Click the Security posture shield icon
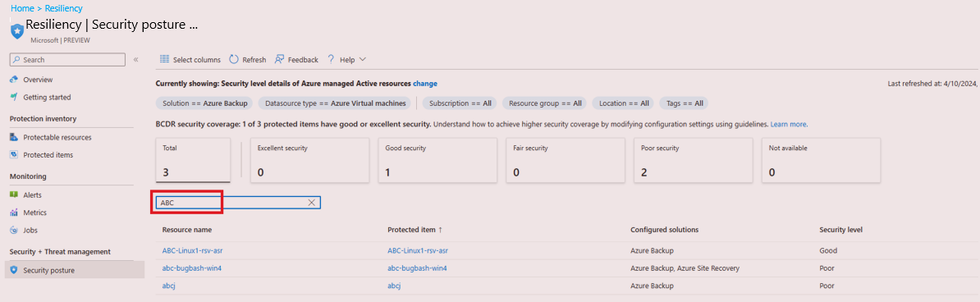This screenshot has width=980, height=302. 15,270
